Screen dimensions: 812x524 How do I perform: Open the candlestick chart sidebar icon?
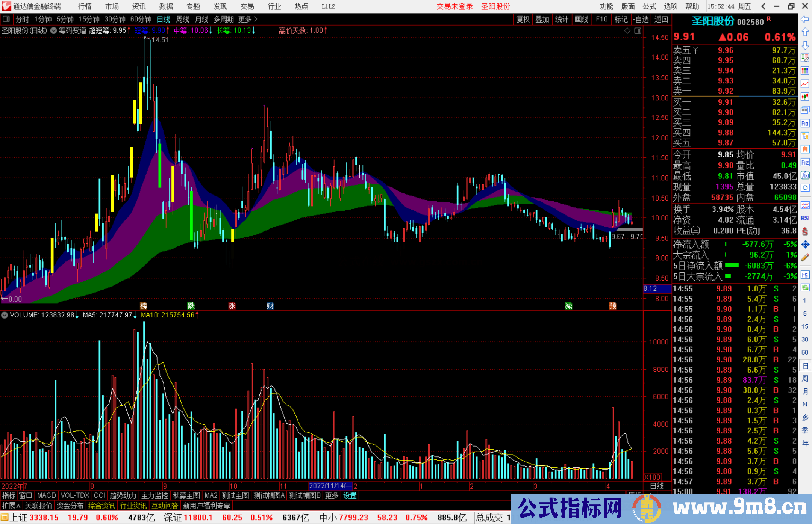tap(805, 97)
